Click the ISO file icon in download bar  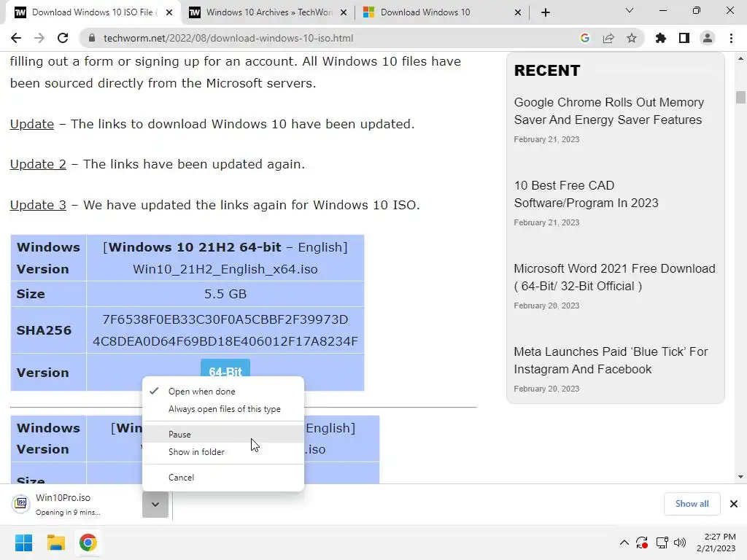click(x=21, y=503)
